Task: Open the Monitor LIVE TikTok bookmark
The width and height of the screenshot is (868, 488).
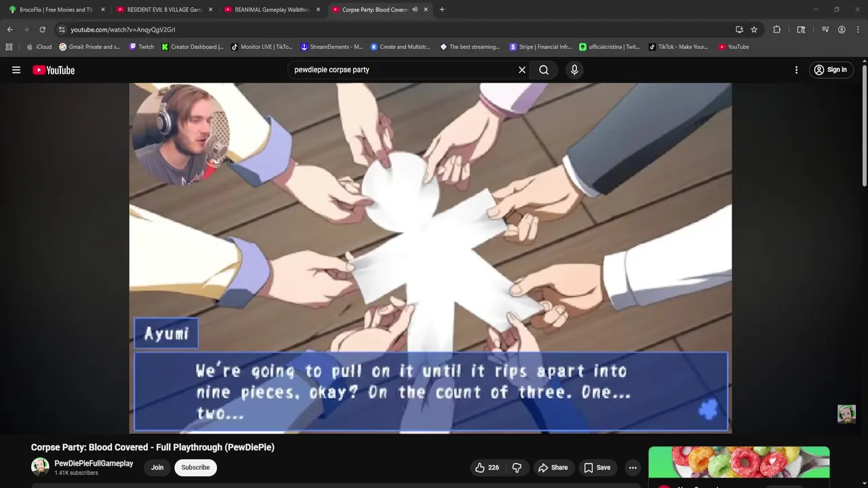Action: (262, 47)
